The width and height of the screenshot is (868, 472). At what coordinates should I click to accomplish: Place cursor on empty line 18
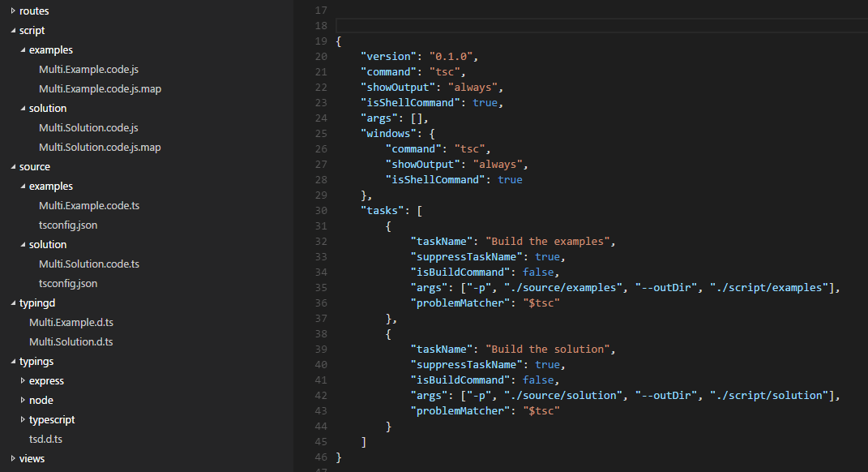tap(567, 25)
